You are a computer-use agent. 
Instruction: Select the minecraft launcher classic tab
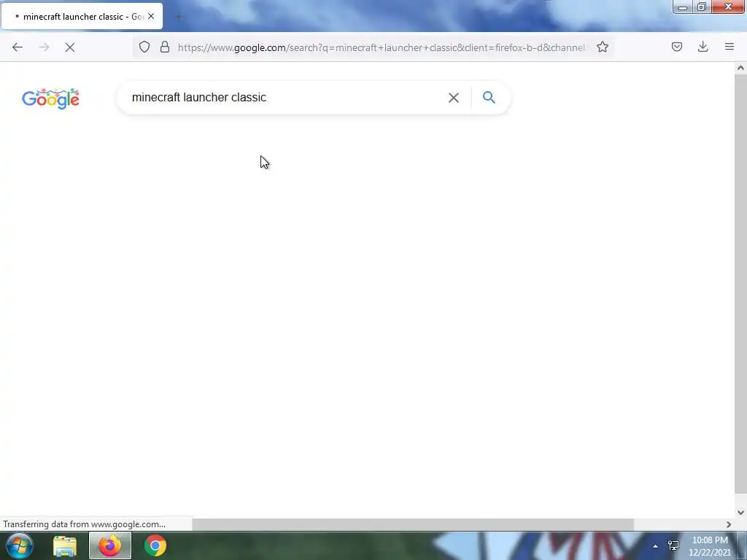click(82, 16)
